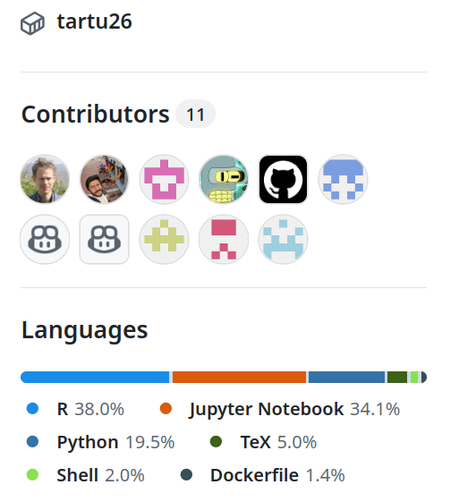Open the blond man's contributor avatar
The image size is (459, 502).
45,179
